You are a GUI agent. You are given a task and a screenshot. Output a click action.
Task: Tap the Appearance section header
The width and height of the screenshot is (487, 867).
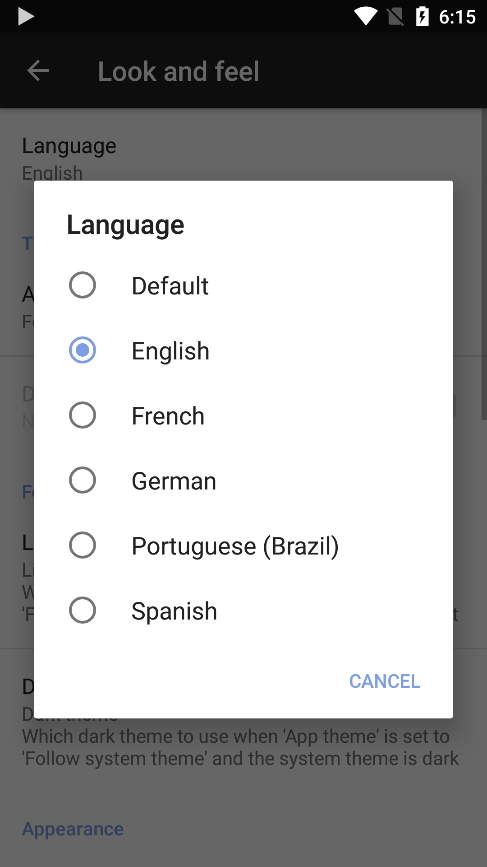[x=72, y=828]
